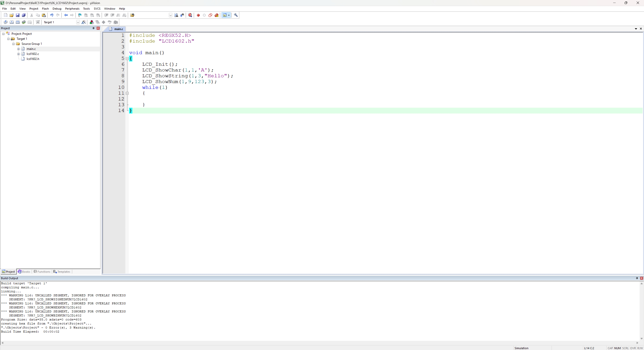Click the Batch Build layered icon
Viewport: 644px width, 350px height.
24,22
